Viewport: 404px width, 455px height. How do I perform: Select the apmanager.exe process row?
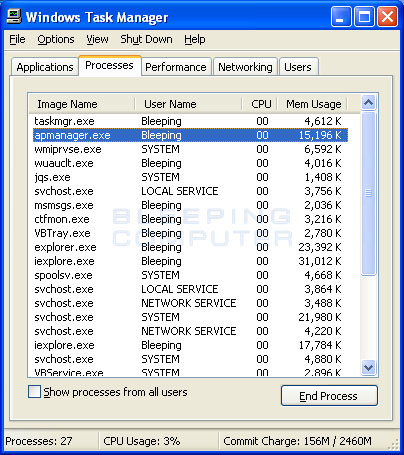190,135
